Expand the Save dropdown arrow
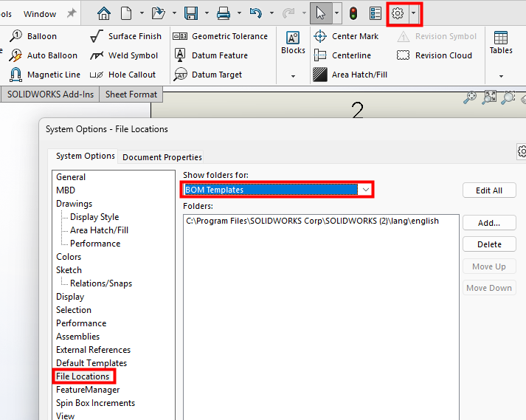This screenshot has height=420, width=526. click(x=207, y=13)
